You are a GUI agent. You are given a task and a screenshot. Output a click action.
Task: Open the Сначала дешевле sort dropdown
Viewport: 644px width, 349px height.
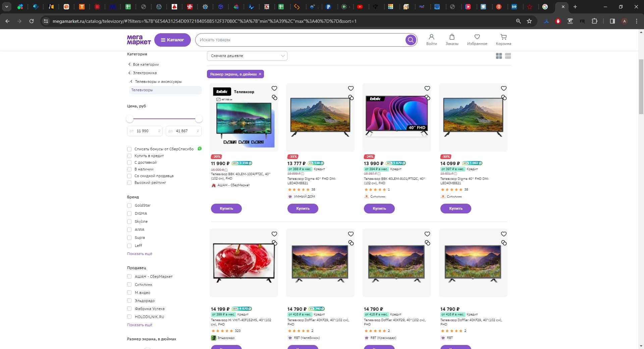[247, 56]
